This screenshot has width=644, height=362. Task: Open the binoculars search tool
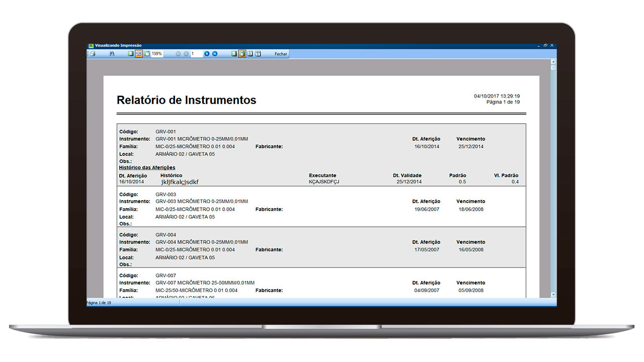coord(112,54)
